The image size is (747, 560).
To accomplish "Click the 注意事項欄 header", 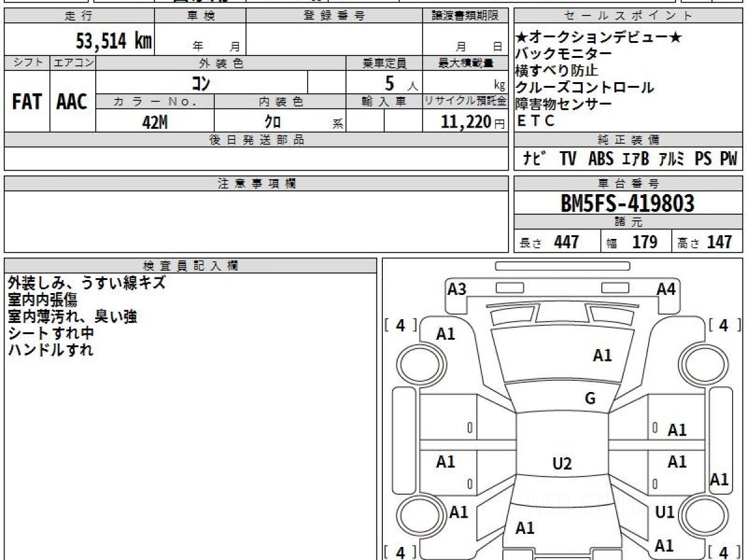I will [256, 184].
